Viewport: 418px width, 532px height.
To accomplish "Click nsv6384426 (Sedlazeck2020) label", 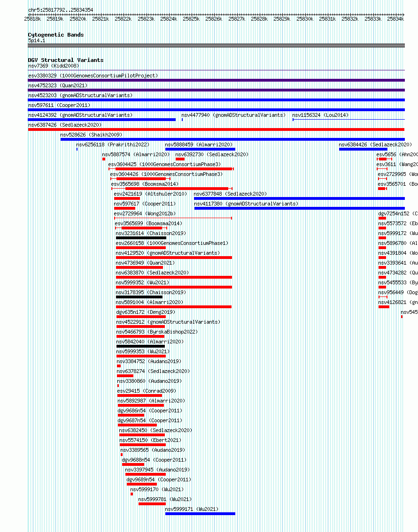I will [375, 144].
